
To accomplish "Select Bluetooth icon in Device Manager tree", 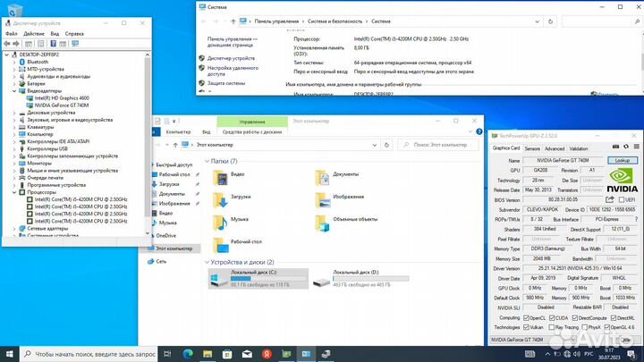I will point(22,62).
